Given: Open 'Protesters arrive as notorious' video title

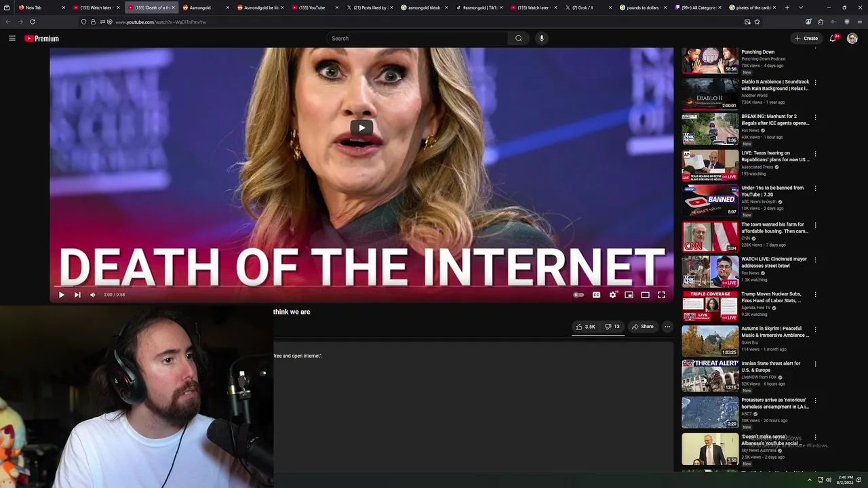Looking at the screenshot, I should [x=775, y=403].
